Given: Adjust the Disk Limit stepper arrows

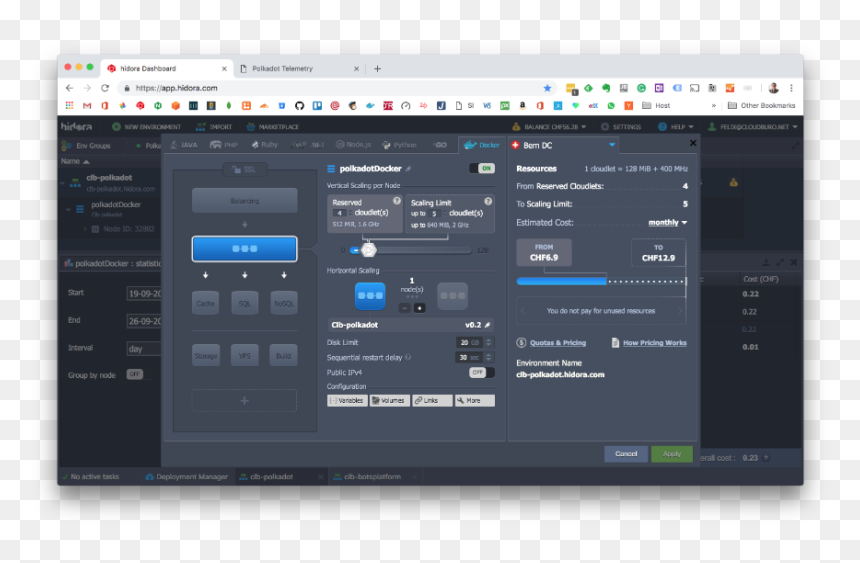Looking at the screenshot, I should coord(488,342).
